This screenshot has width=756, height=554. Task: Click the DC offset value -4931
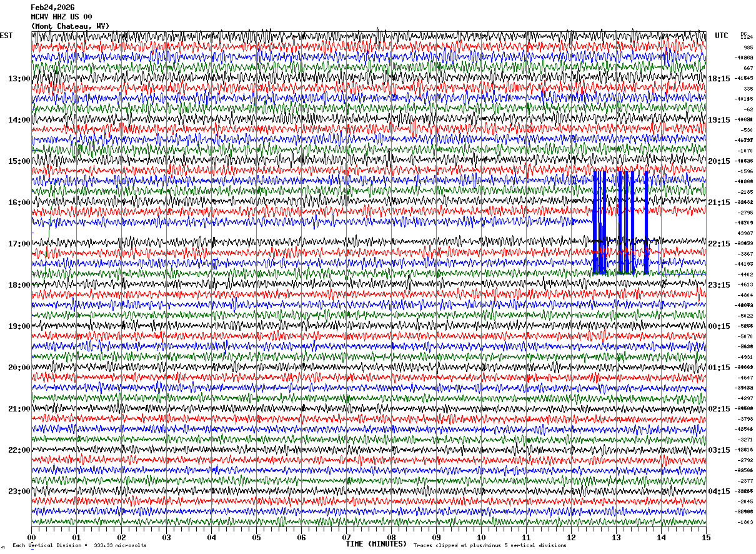tap(746, 357)
